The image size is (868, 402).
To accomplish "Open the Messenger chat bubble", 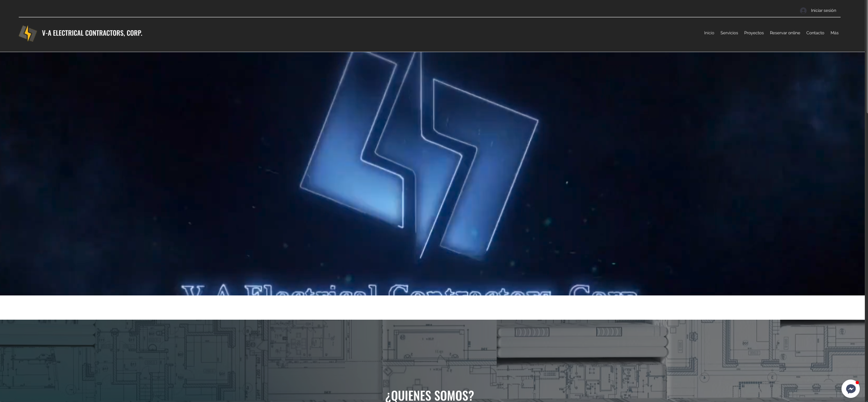I will pyautogui.click(x=851, y=389).
